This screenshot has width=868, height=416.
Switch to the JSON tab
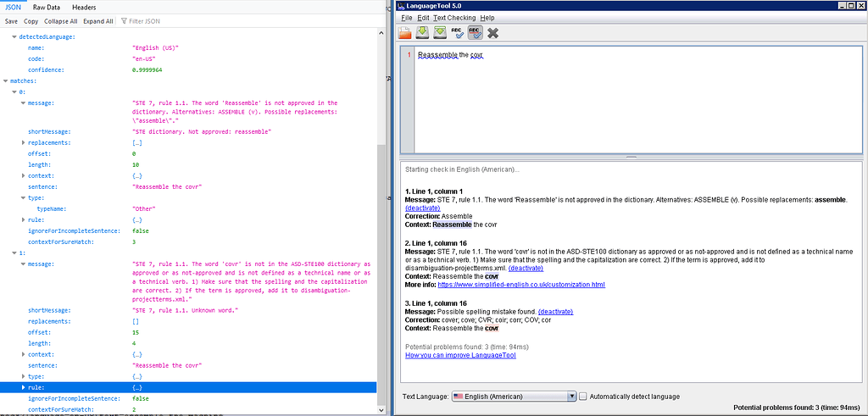tap(13, 7)
